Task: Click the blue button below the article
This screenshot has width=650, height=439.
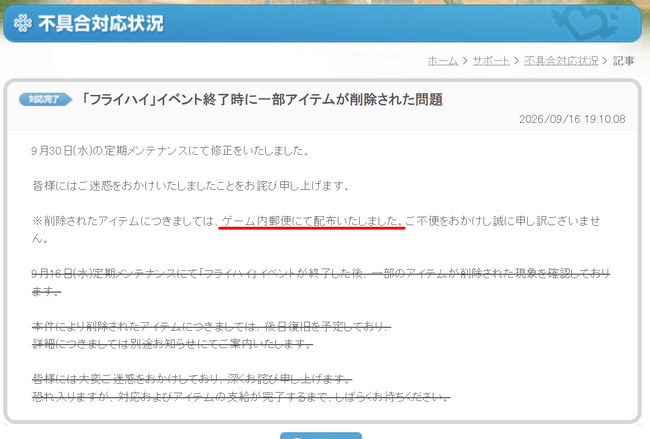Action: tap(321, 435)
